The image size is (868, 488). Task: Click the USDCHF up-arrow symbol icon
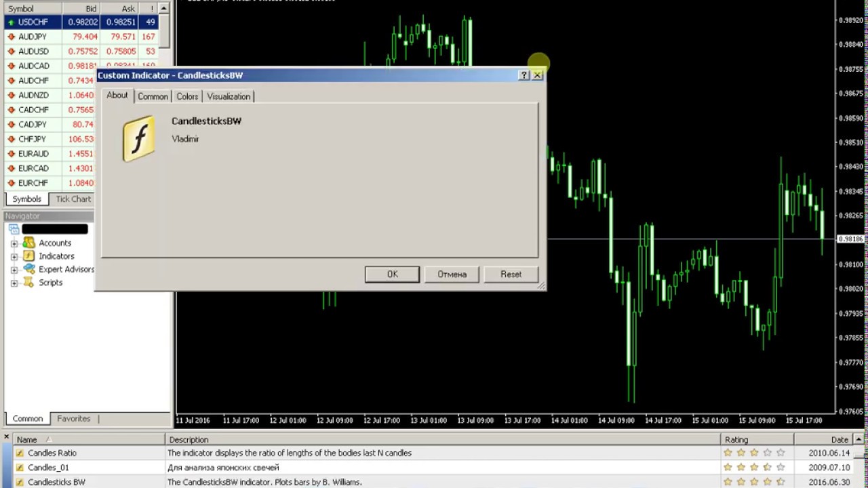click(x=11, y=22)
